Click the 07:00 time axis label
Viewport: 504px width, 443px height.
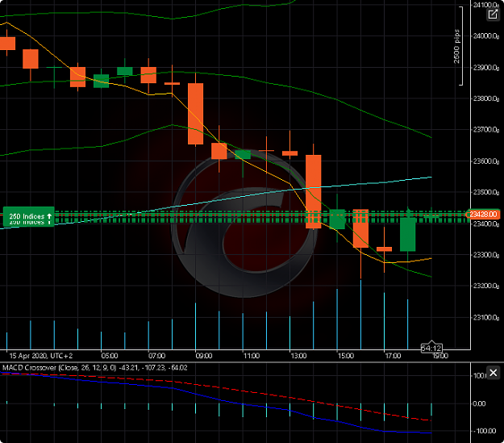tap(156, 356)
